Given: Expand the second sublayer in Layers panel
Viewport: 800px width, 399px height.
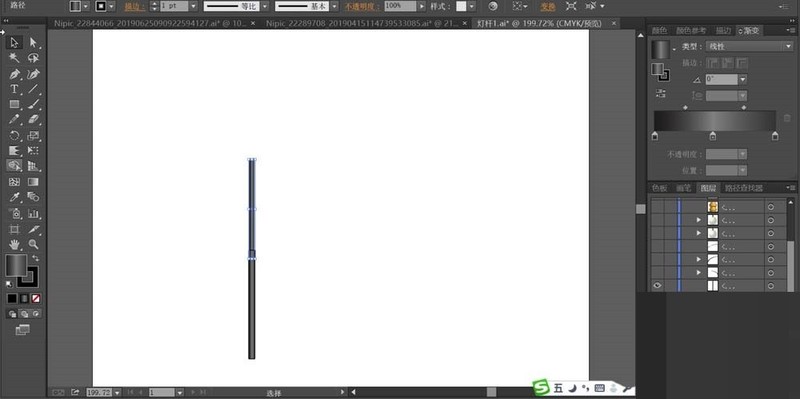Looking at the screenshot, I should (x=699, y=220).
